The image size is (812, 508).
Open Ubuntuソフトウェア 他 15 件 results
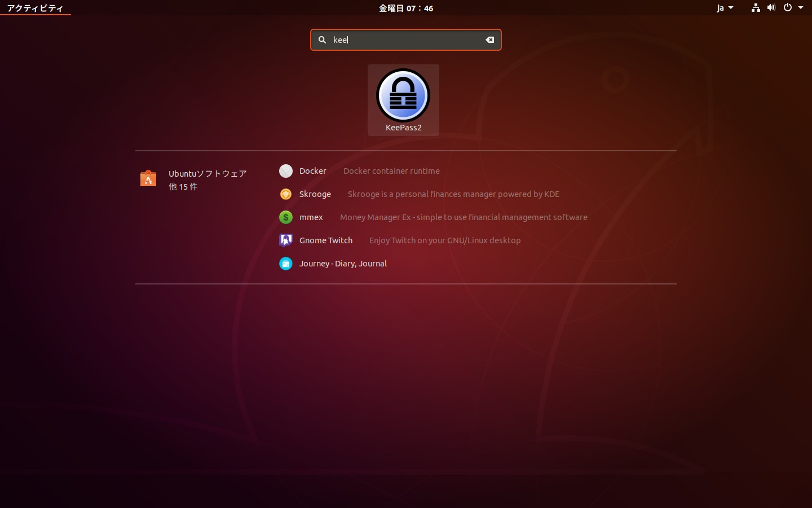194,179
